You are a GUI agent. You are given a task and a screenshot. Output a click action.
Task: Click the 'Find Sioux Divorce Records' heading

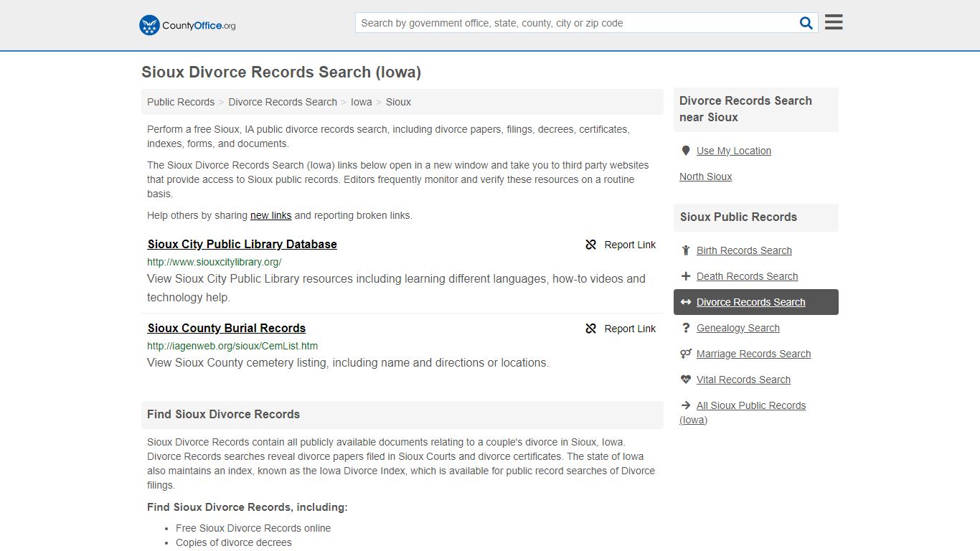click(x=223, y=414)
